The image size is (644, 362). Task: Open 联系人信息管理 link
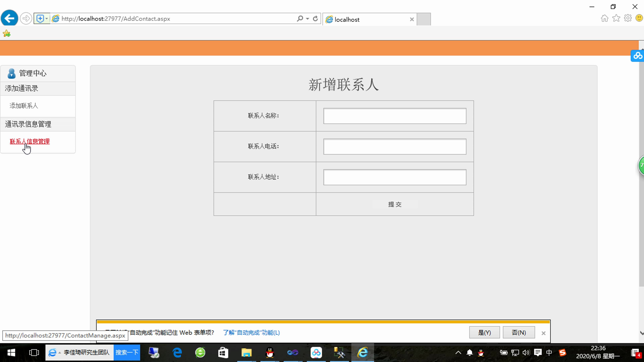(30, 141)
